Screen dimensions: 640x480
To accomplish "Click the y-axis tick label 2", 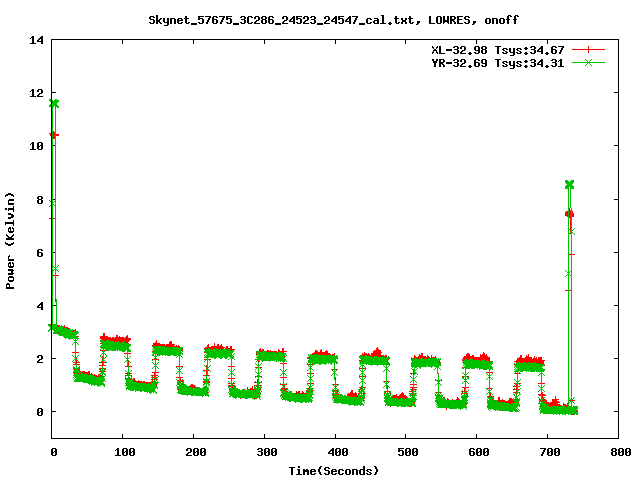I will [x=40, y=359].
